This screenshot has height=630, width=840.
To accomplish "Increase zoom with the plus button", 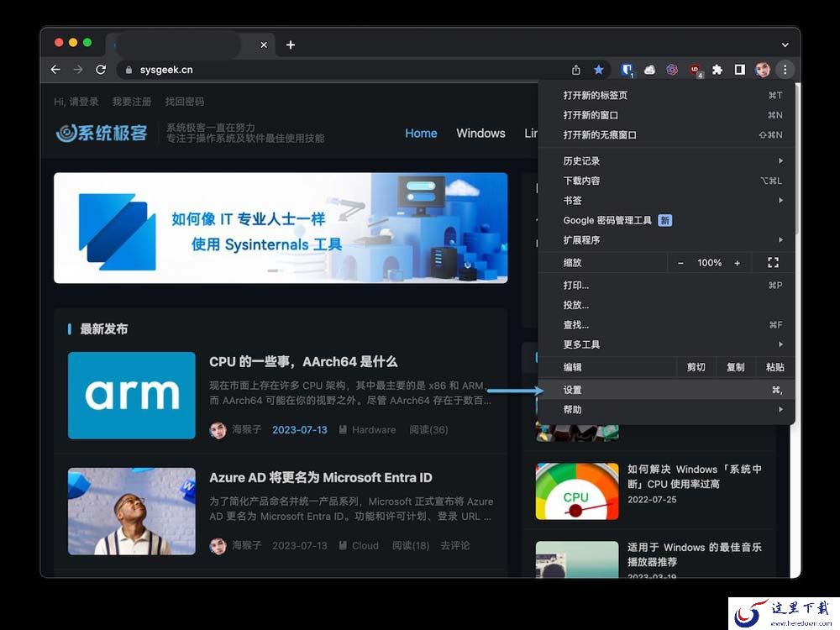I will (738, 263).
